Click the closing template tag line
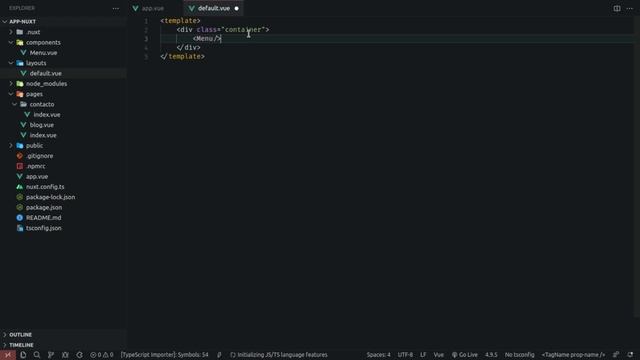The height and width of the screenshot is (360, 640). coord(182,57)
